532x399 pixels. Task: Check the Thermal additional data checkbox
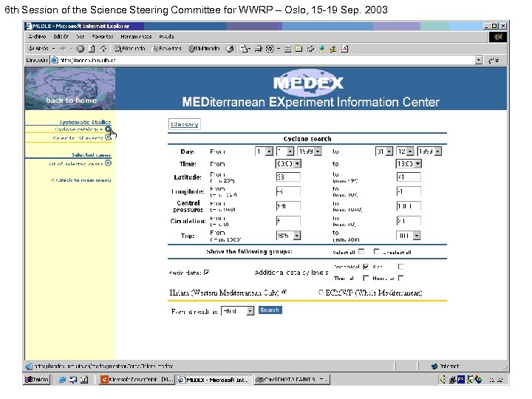click(x=366, y=278)
